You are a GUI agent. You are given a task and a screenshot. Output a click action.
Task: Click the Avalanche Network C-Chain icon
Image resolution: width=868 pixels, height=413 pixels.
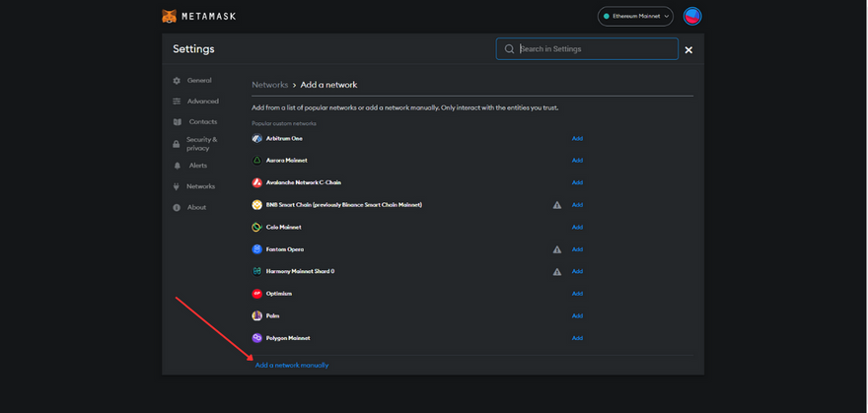257,182
